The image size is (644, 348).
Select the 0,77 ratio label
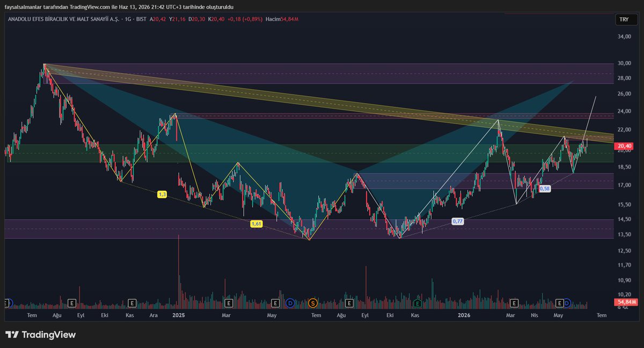coord(457,221)
